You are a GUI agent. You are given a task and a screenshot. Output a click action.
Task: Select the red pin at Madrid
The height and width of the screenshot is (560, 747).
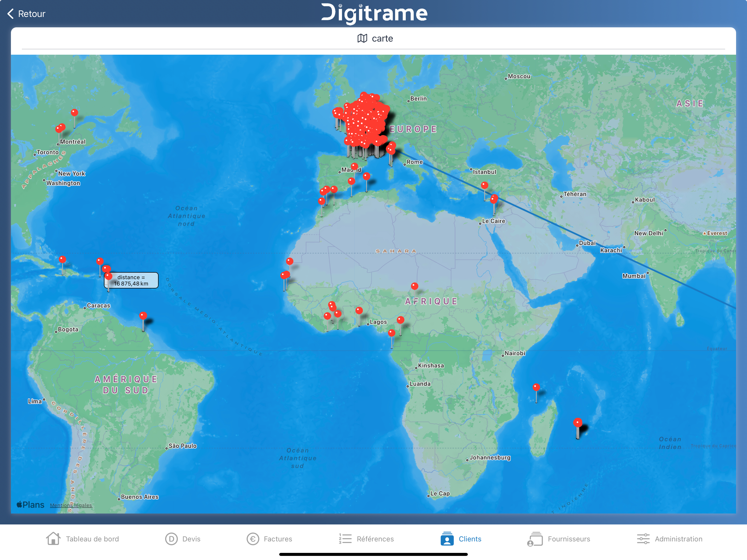pos(354,166)
